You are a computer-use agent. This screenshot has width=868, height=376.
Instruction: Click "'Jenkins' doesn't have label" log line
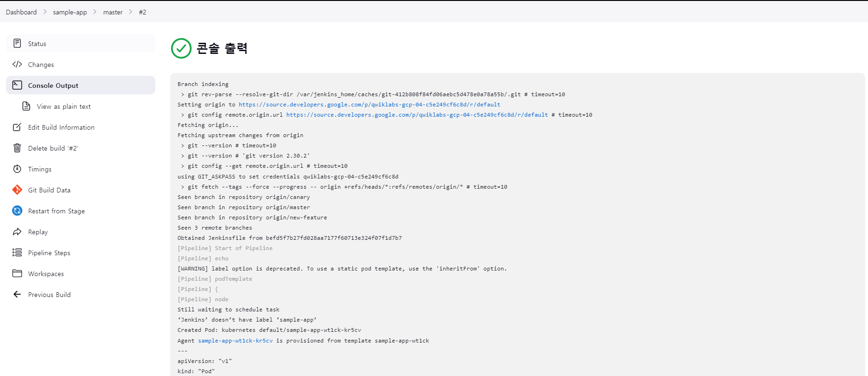click(247, 320)
